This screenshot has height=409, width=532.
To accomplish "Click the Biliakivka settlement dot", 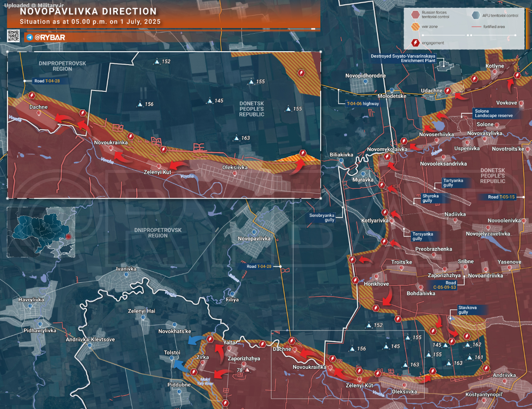I will click(341, 160).
